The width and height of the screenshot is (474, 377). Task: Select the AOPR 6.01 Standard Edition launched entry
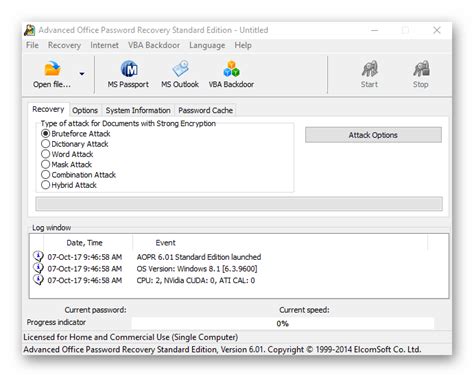[x=199, y=257]
